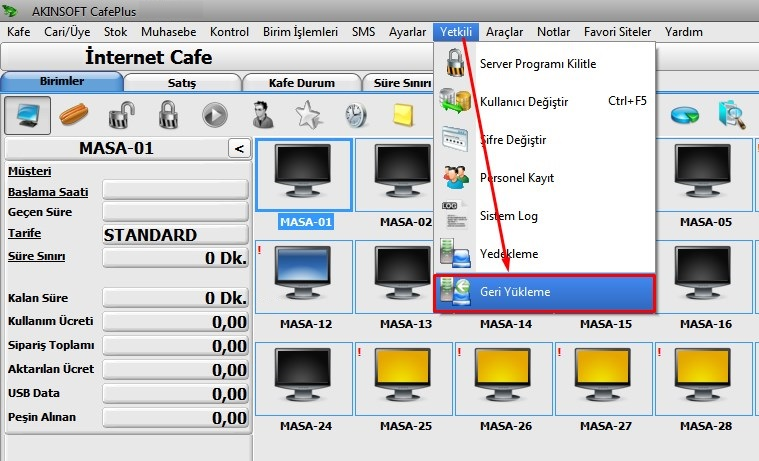
Task: Select the MASA-28 yellow monitor
Action: point(704,379)
